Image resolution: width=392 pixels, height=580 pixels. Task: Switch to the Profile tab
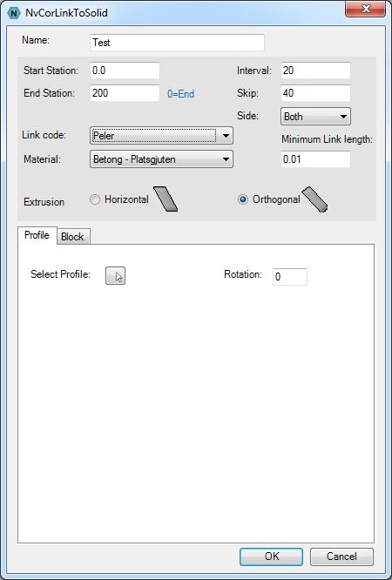point(37,235)
